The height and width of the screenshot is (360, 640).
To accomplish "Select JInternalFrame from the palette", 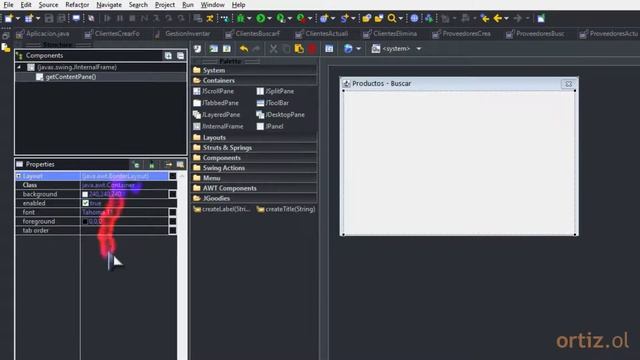I will coord(218,127).
